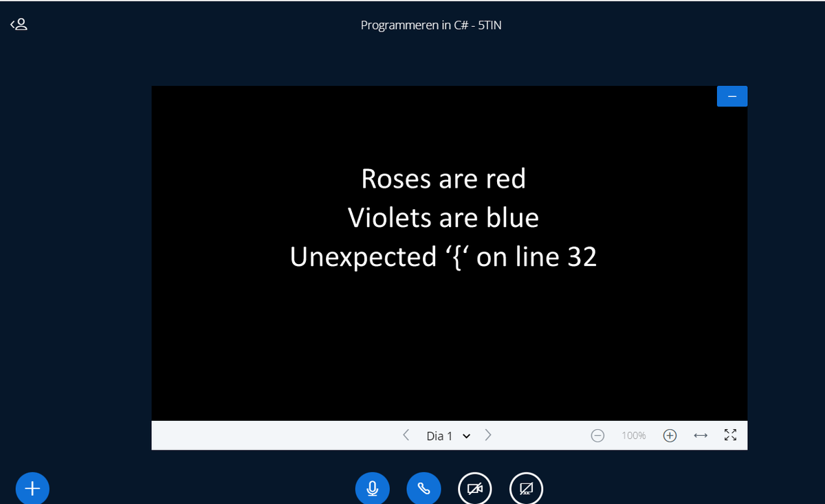
Task: Open the Dia 1 slide selector dropdown
Action: pyautogui.click(x=448, y=436)
